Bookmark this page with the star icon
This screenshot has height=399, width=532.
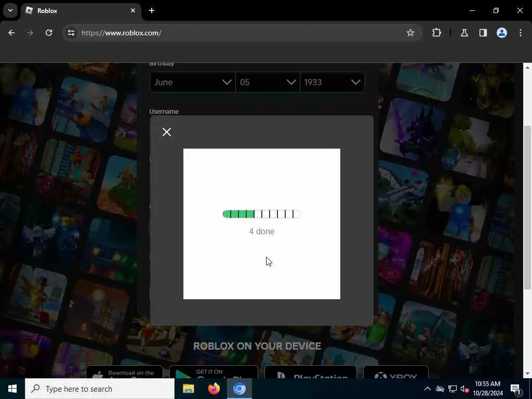[x=410, y=33]
